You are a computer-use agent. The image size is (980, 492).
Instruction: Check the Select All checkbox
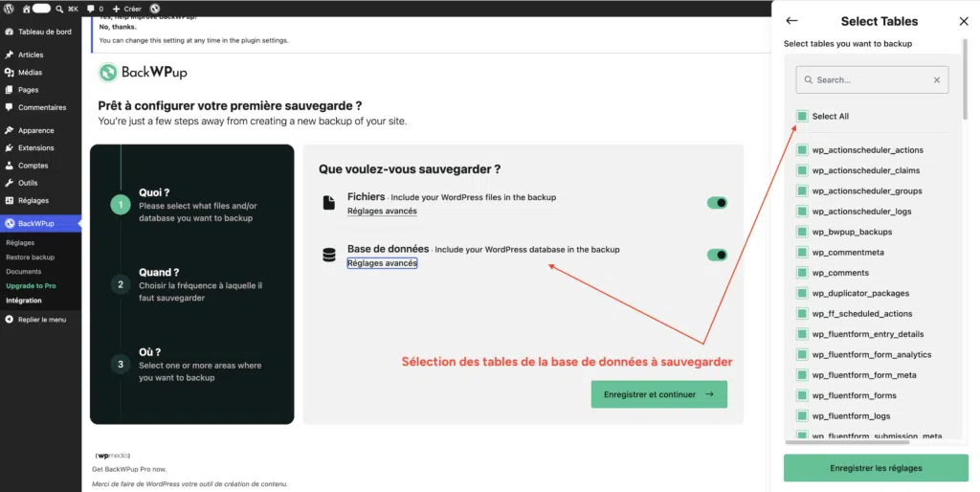[x=802, y=116]
